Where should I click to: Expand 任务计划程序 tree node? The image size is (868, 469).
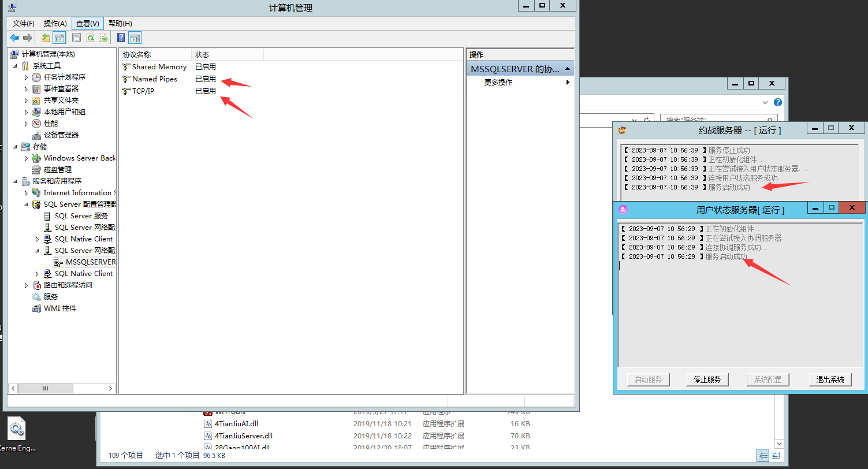[26, 77]
